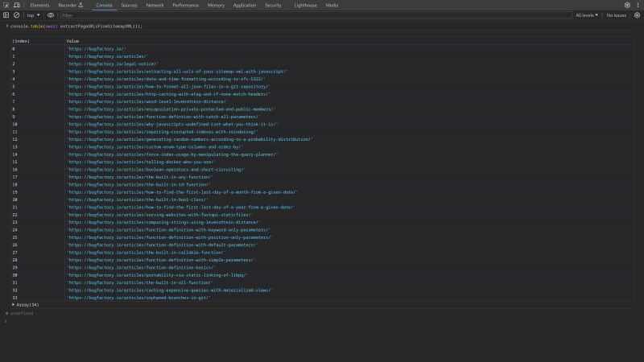Open DevTools settings gear in the tab bar

(627, 6)
